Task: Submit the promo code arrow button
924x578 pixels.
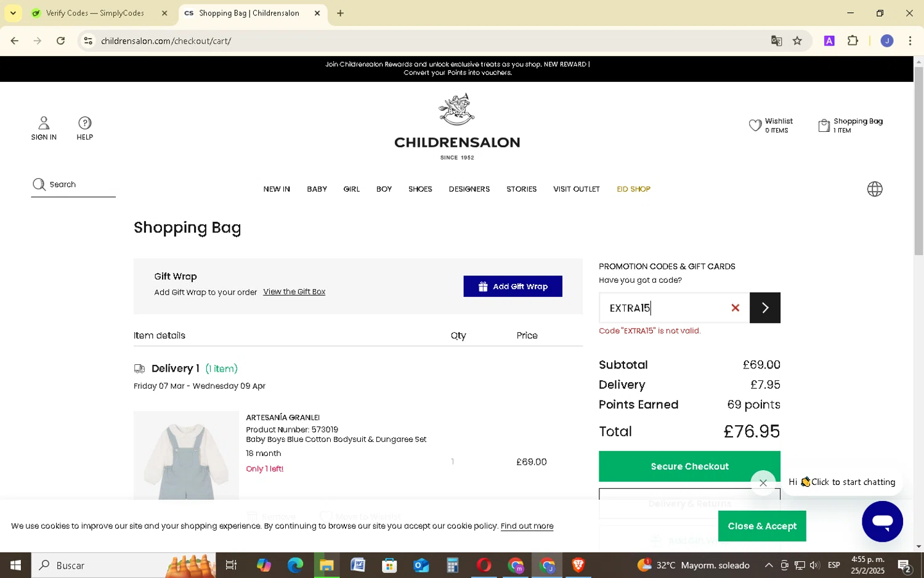Action: (x=765, y=307)
